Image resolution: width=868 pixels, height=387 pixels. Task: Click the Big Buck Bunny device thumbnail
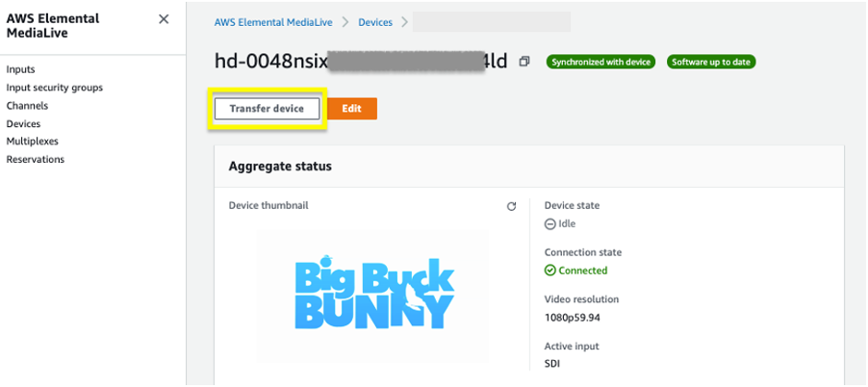tap(372, 295)
